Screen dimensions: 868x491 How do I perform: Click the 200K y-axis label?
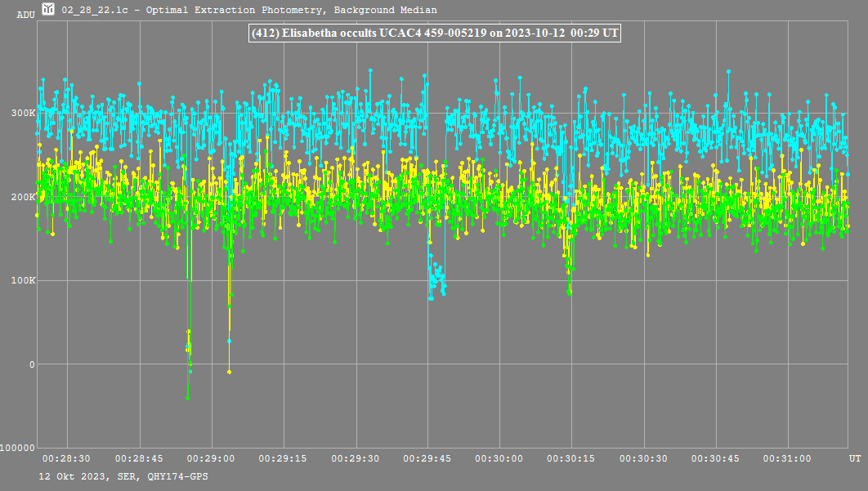tap(23, 197)
